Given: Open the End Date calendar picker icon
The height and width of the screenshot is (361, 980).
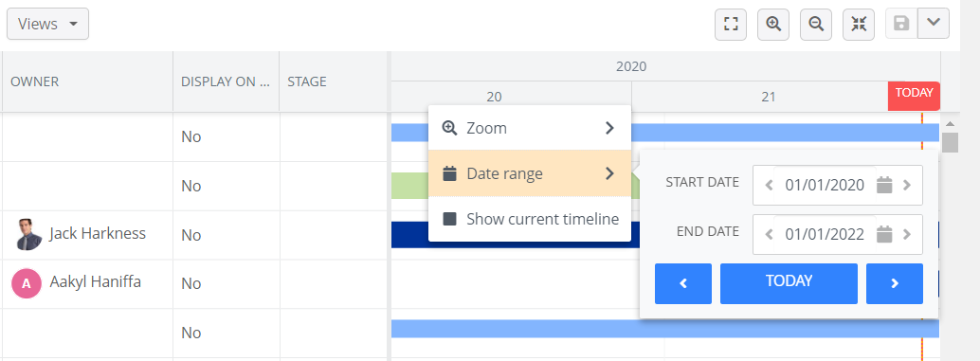Looking at the screenshot, I should pos(883,234).
